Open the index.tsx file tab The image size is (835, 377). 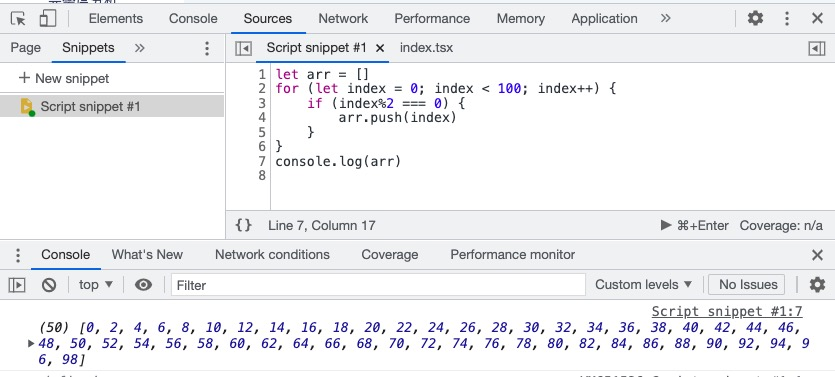pos(426,48)
